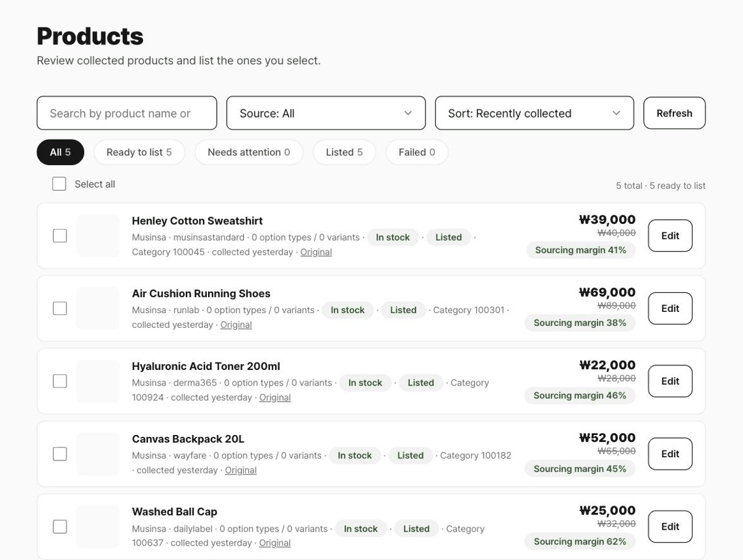Image resolution: width=743 pixels, height=560 pixels.
Task: Click the Sourcing margin 38% badge
Action: pyautogui.click(x=580, y=323)
